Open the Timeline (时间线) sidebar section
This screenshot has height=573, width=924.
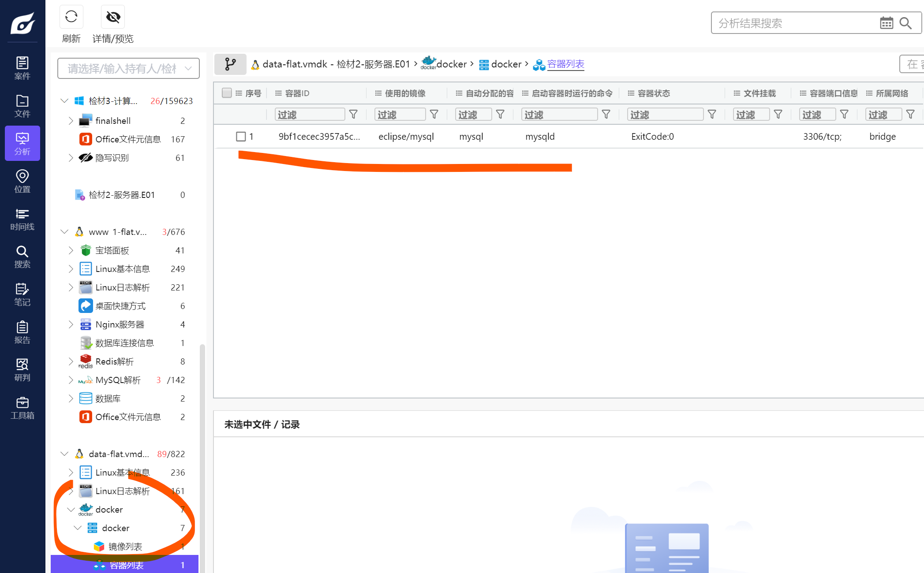pyautogui.click(x=22, y=219)
